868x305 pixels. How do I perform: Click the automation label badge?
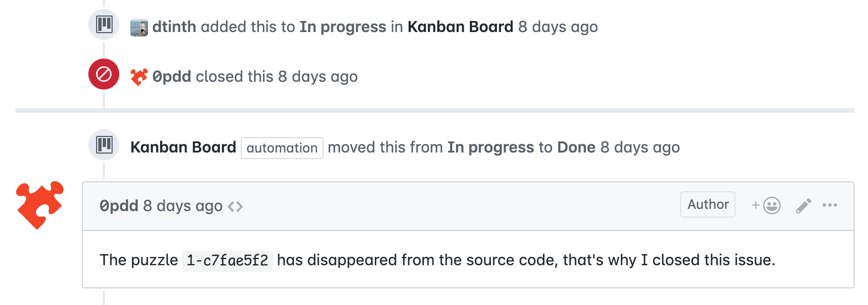pos(282,148)
